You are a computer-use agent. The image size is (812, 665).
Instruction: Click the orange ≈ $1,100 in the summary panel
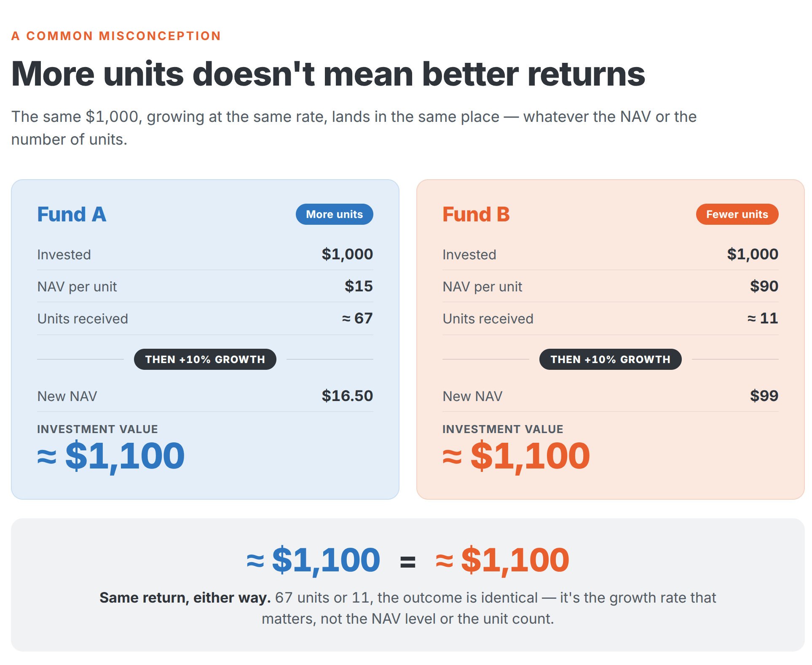(x=502, y=560)
